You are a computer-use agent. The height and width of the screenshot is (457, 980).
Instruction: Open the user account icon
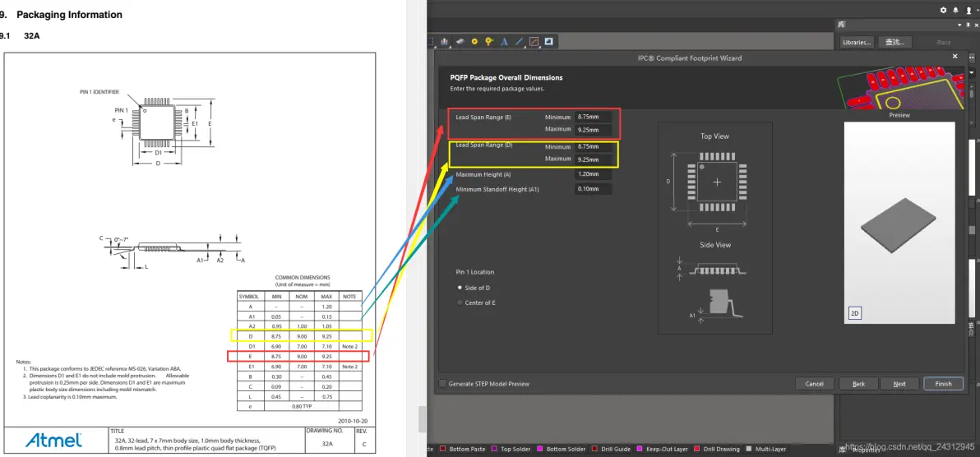point(968,11)
